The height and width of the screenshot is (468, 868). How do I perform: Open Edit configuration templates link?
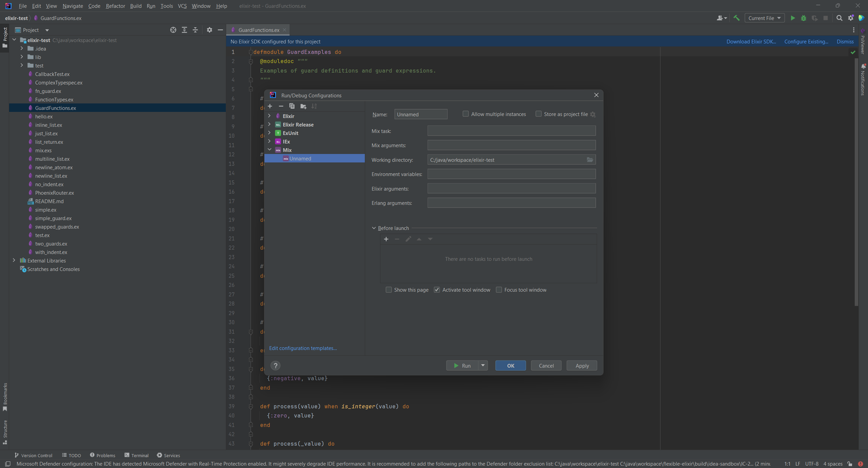[303, 349]
